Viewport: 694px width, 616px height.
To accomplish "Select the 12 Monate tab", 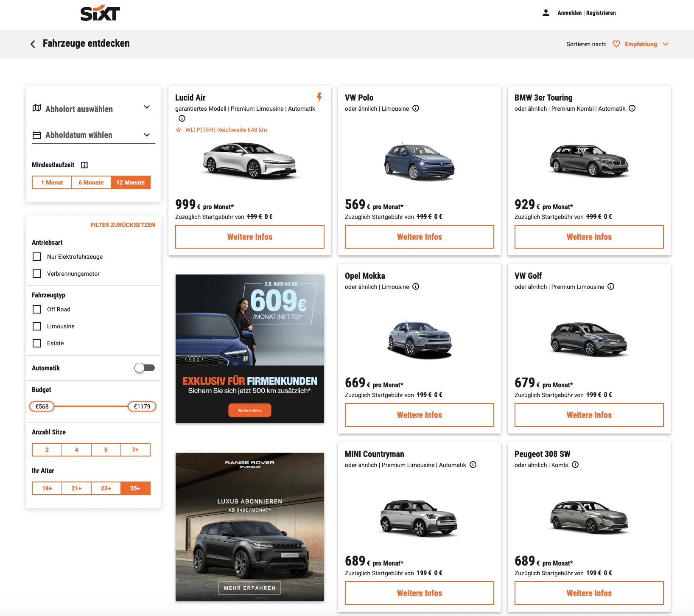I will (131, 182).
